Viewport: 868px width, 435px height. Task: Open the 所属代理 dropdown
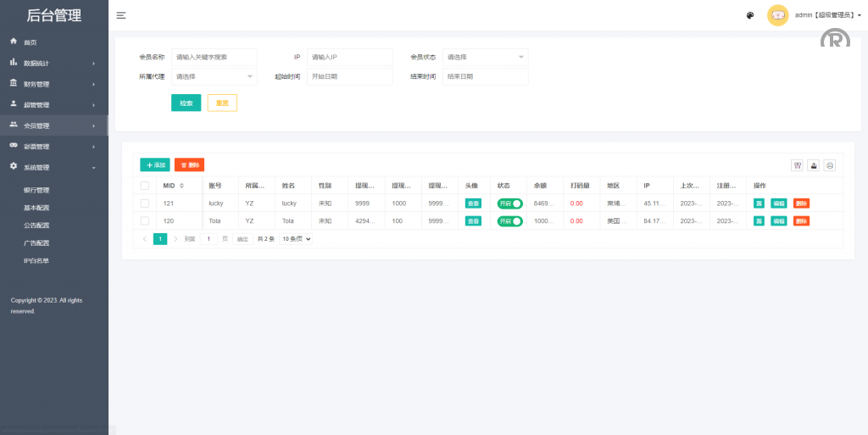click(214, 76)
